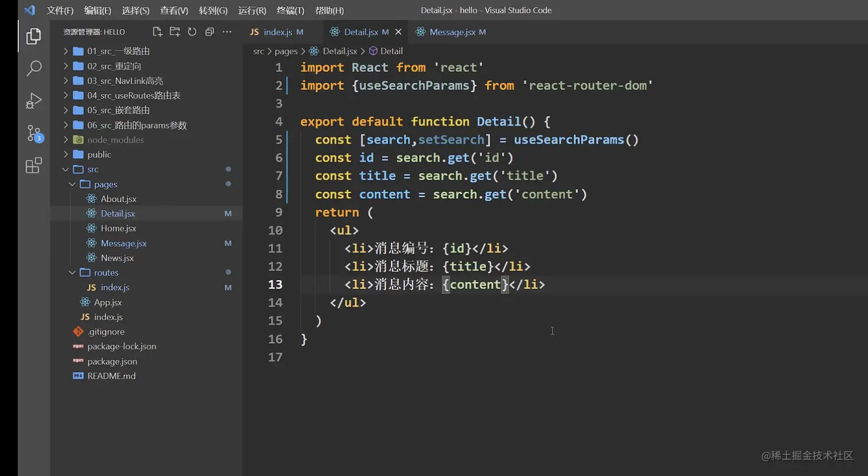Expand the 03_src_NavLink高亮 folder

(x=146, y=81)
